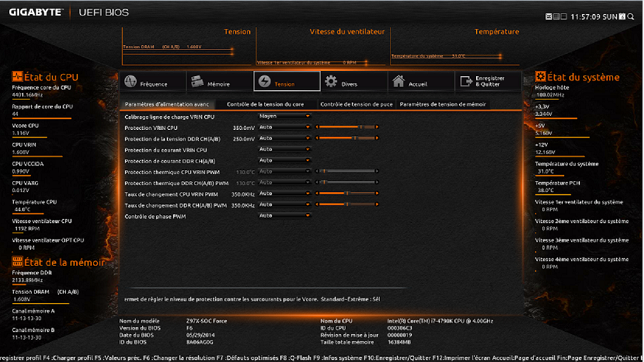Click the third view-mode icon beside the clock
644x362 pixels.
coord(563,16)
